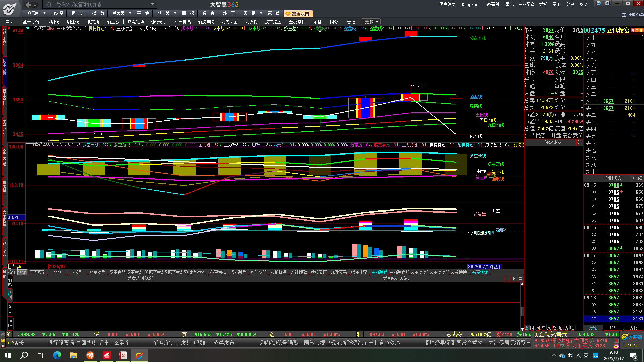Image resolution: width=644 pixels, height=362 pixels.
Task: Expand the 沪深京 market dropdown arrow
Action: click(44, 13)
